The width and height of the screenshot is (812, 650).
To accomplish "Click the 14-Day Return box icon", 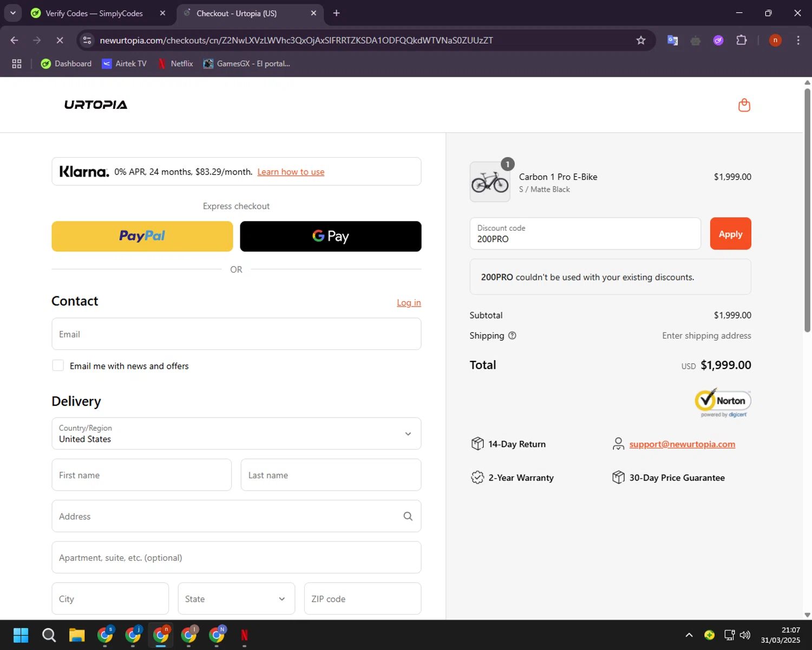I will tap(477, 444).
